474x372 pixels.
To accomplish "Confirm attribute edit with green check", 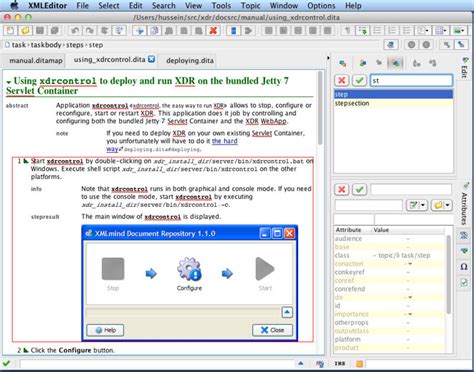I will pos(359,190).
